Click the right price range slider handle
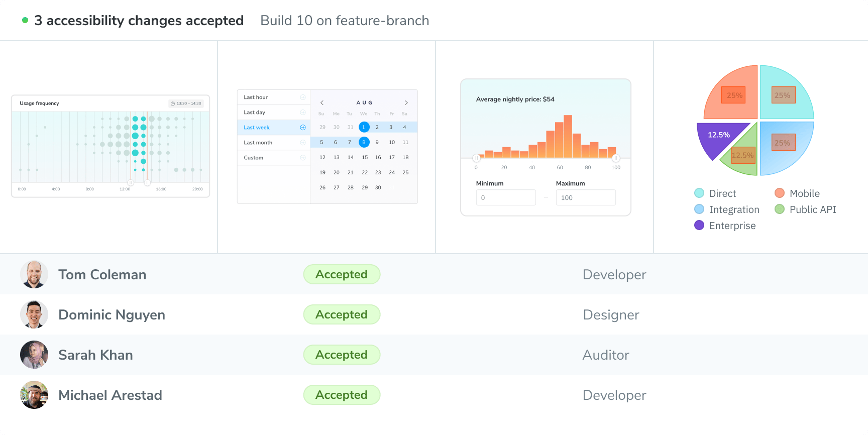The image size is (868, 435). click(615, 158)
